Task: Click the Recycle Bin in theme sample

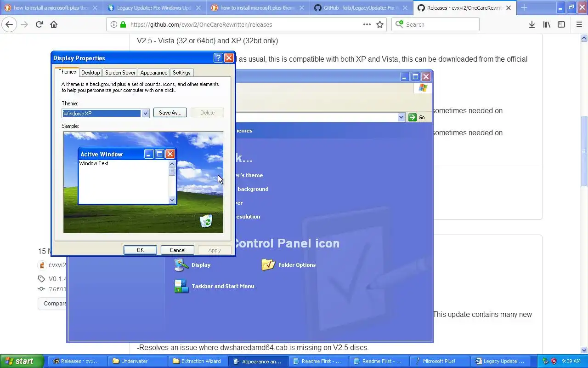Action: (x=206, y=221)
